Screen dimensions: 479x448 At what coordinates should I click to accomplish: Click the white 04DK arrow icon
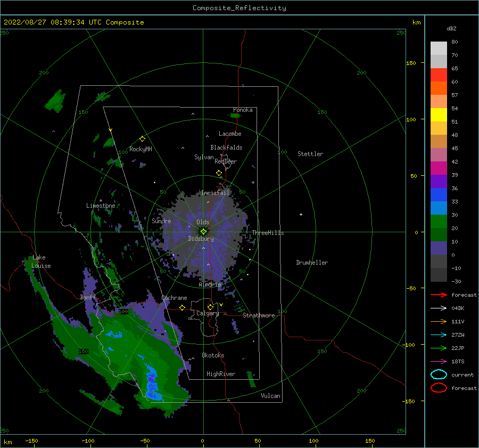point(439,308)
